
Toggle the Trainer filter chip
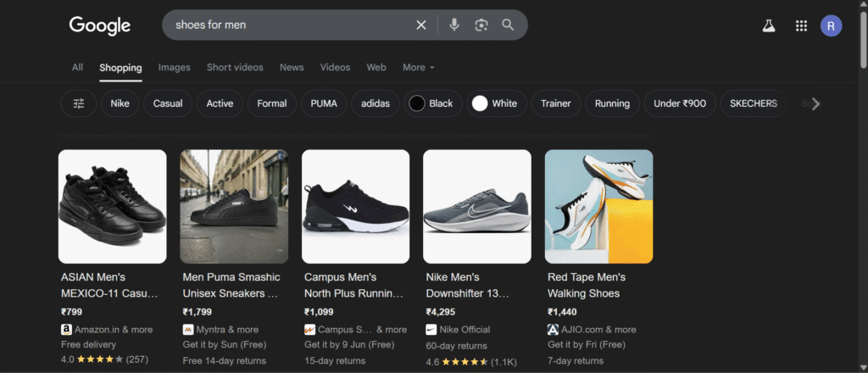click(x=556, y=103)
